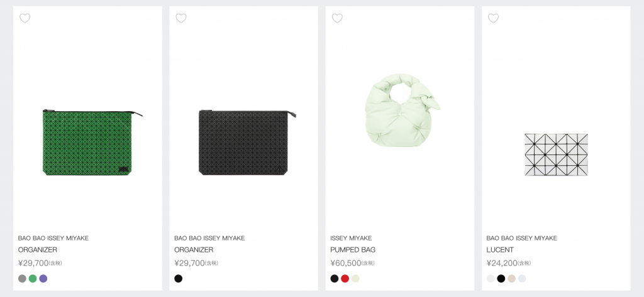Select the black swatch under the second ORGANIZER
Image resolution: width=644 pixels, height=297 pixels.
coord(179,278)
